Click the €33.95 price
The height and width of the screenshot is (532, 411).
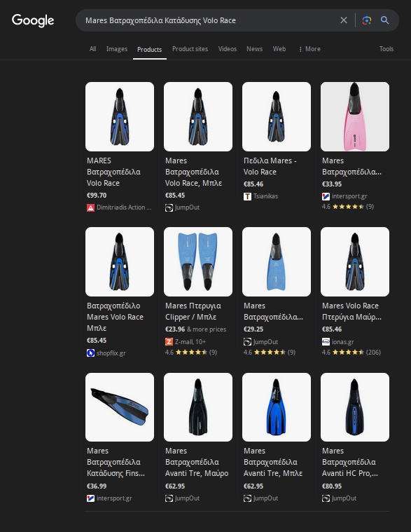pyautogui.click(x=332, y=184)
